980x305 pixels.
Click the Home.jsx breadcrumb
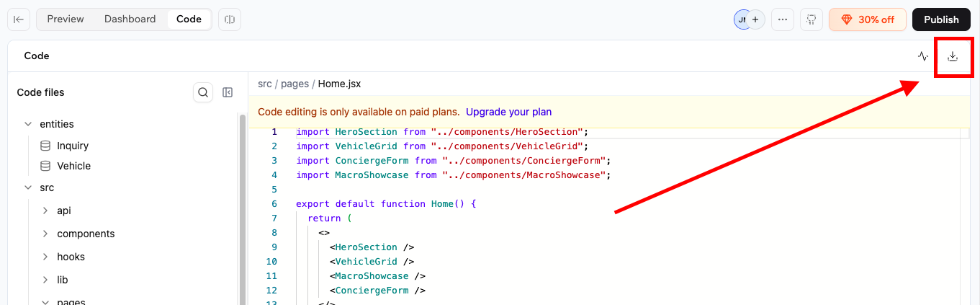click(339, 84)
